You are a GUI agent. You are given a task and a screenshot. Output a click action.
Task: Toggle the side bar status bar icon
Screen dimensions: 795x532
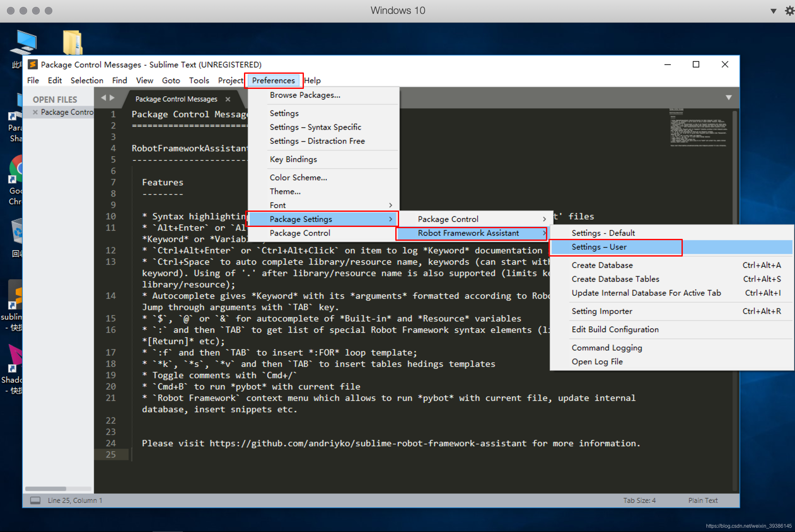[x=35, y=500]
